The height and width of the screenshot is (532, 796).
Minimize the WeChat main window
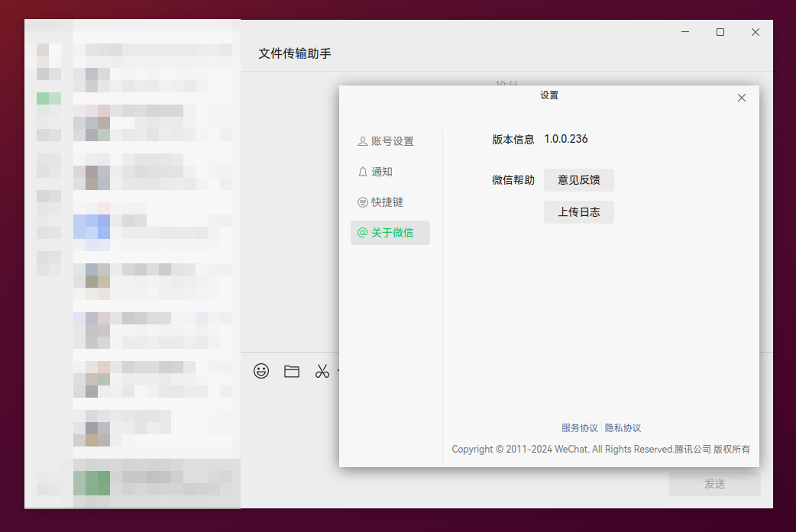[685, 32]
